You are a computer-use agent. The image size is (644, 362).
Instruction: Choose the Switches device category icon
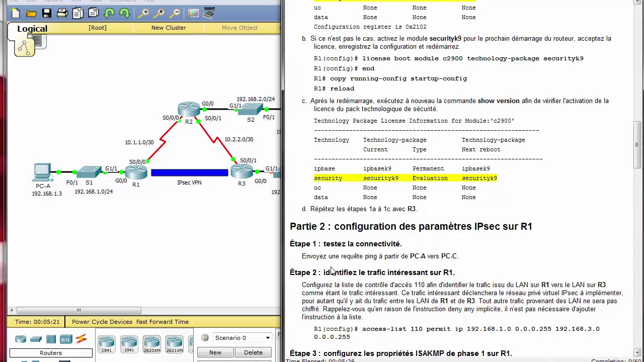36,339
